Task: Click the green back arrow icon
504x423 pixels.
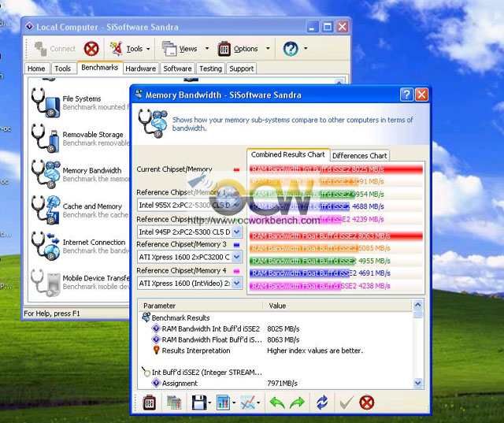Action: (277, 403)
